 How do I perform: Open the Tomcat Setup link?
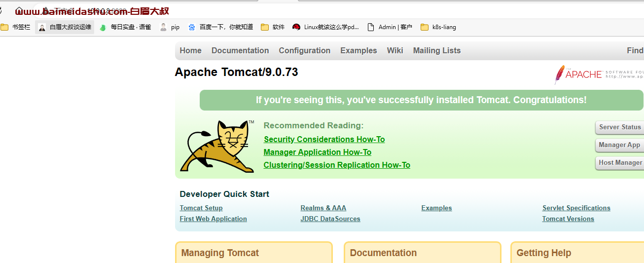(201, 208)
